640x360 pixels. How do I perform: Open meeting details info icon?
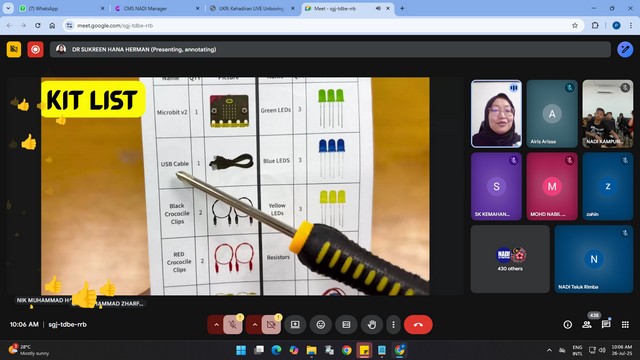(x=567, y=324)
